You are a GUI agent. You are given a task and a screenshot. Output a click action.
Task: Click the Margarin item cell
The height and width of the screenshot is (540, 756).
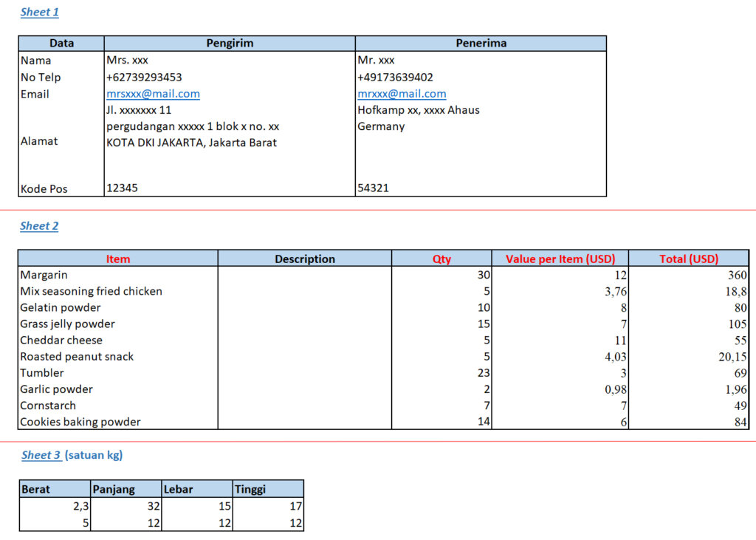coord(44,275)
